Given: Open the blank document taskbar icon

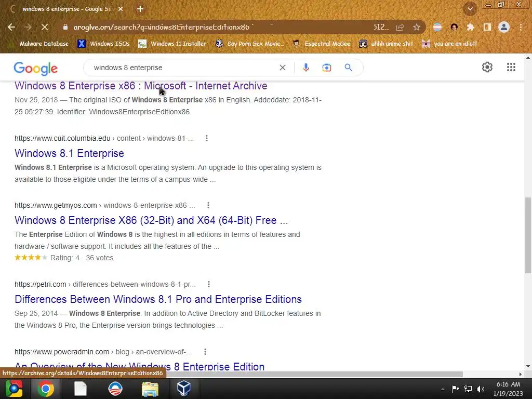Looking at the screenshot, I should click(x=81, y=389).
